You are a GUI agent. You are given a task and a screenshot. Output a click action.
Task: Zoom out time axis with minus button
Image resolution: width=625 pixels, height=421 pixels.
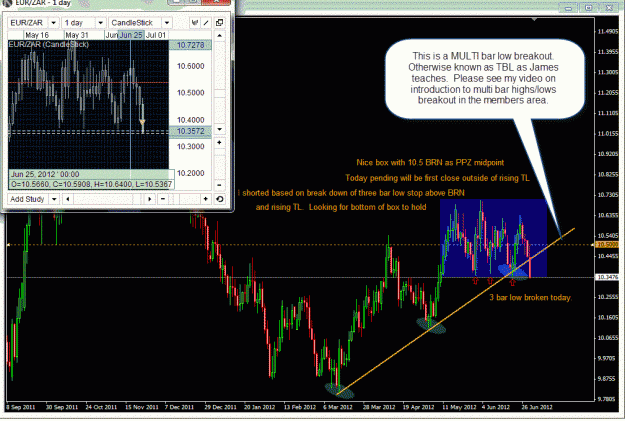point(163,199)
